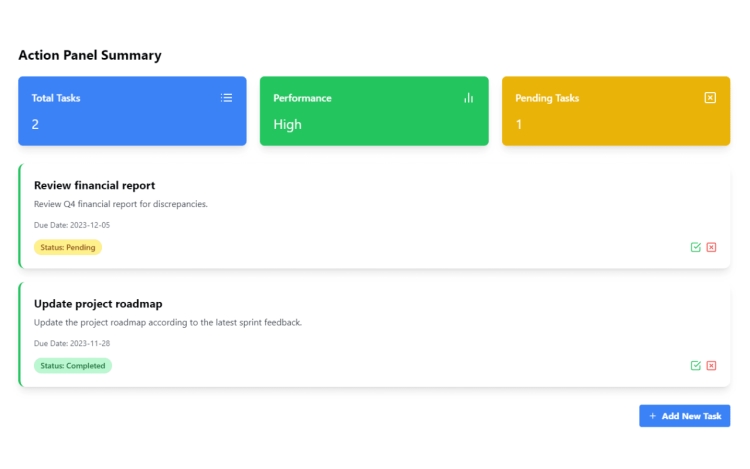The image size is (750, 469).
Task: Click the X-box icon on Pending Tasks card
Action: point(710,98)
